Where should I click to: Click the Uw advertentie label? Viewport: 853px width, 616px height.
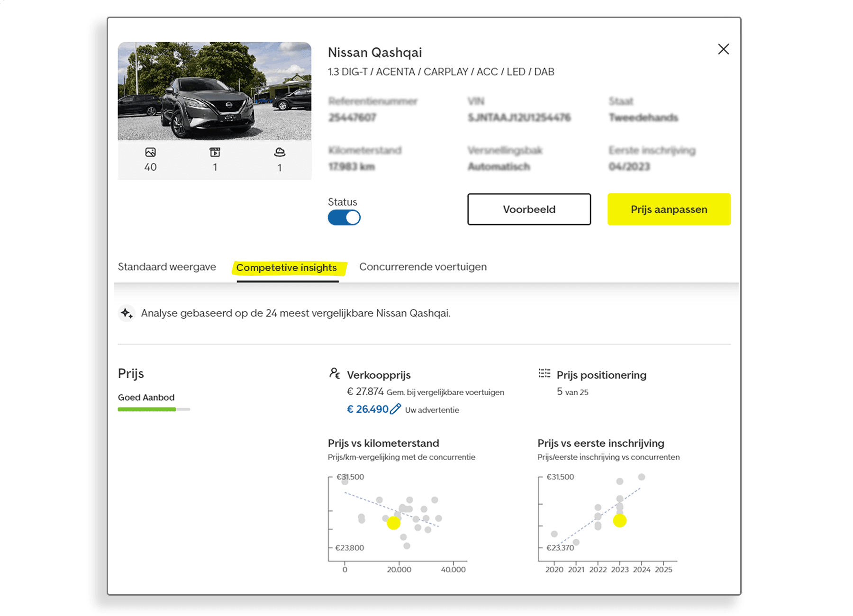click(432, 410)
